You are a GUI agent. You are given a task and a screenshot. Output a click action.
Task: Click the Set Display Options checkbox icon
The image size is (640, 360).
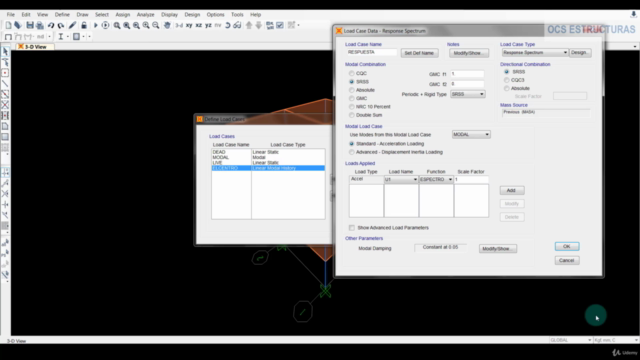click(280, 25)
